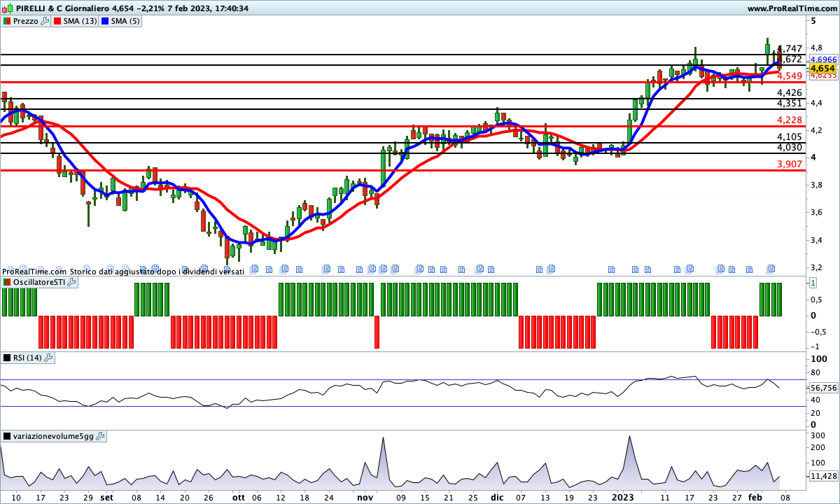Image resolution: width=840 pixels, height=504 pixels.
Task: Click the green 1 oscillator value box
Action: pos(813,283)
